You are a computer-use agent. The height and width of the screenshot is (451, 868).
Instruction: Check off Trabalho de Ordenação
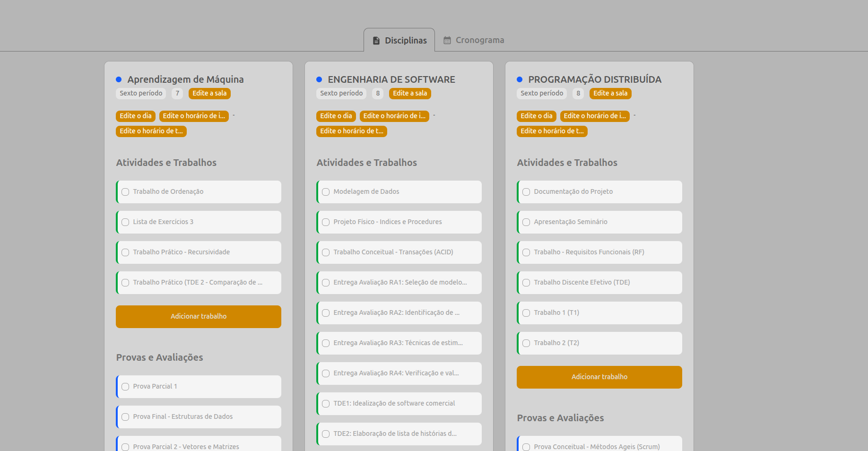(x=125, y=192)
